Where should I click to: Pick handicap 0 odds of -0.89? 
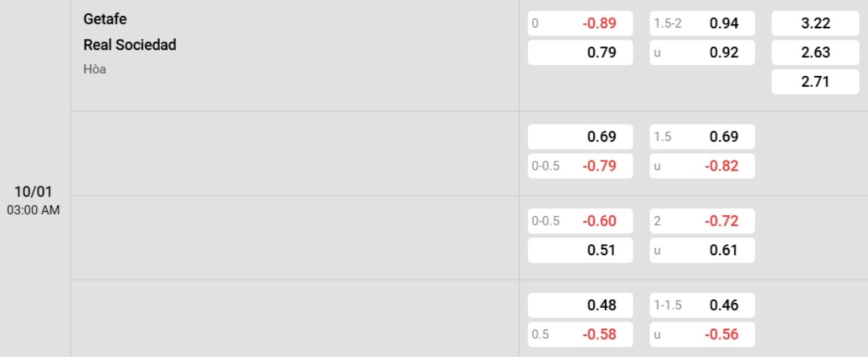pyautogui.click(x=580, y=23)
